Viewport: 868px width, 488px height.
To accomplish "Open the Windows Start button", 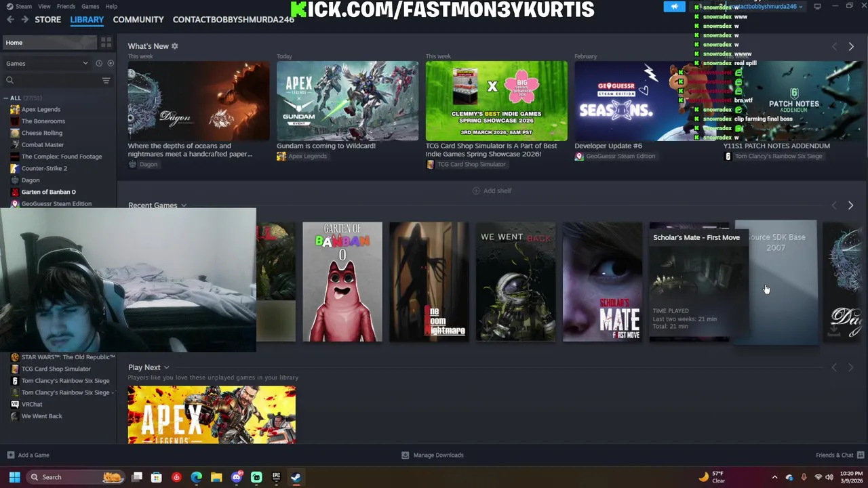I will pos(14,477).
